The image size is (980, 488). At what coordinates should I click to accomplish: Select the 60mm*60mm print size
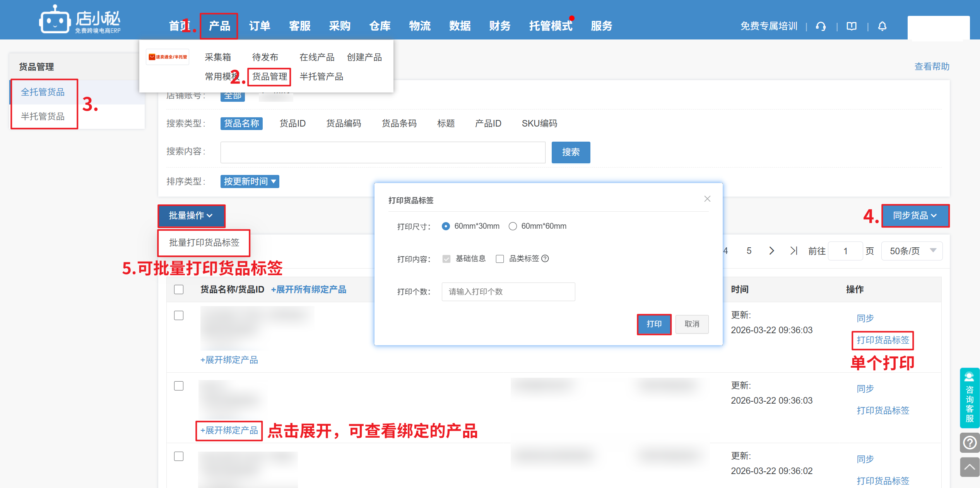(x=513, y=226)
